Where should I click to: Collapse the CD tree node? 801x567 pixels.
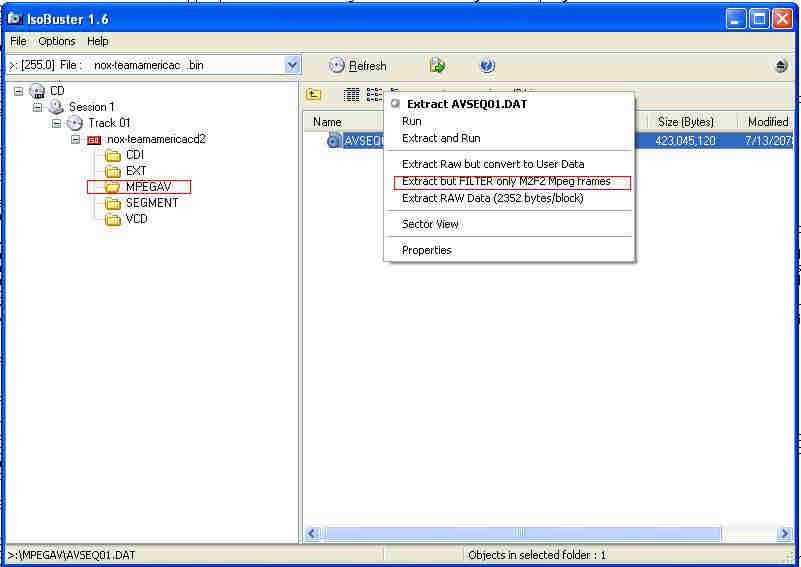pyautogui.click(x=18, y=91)
